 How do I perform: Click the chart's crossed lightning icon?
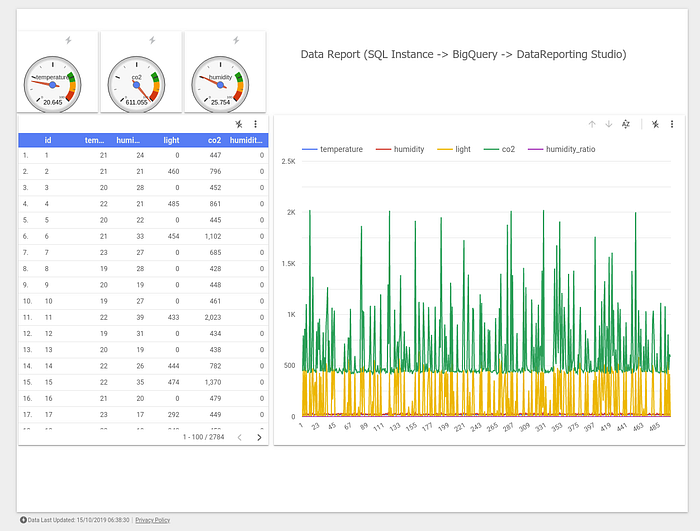point(655,124)
